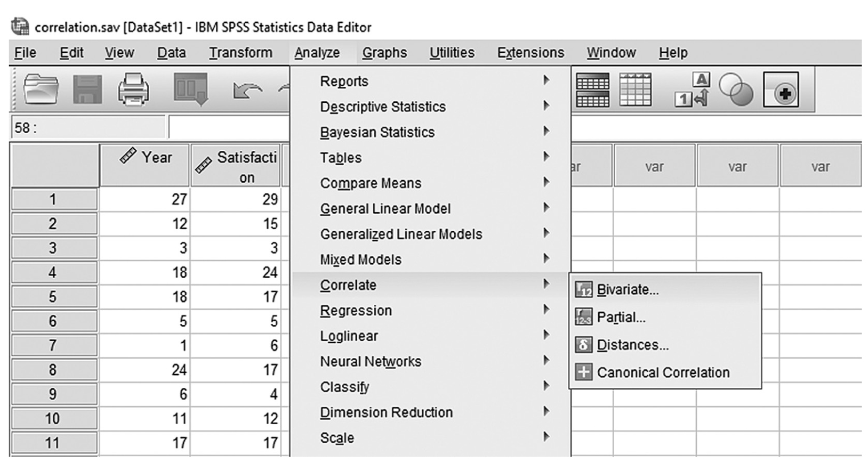Image resolution: width=868 pixels, height=471 pixels.
Task: Open the Graphs menu
Action: click(x=384, y=53)
